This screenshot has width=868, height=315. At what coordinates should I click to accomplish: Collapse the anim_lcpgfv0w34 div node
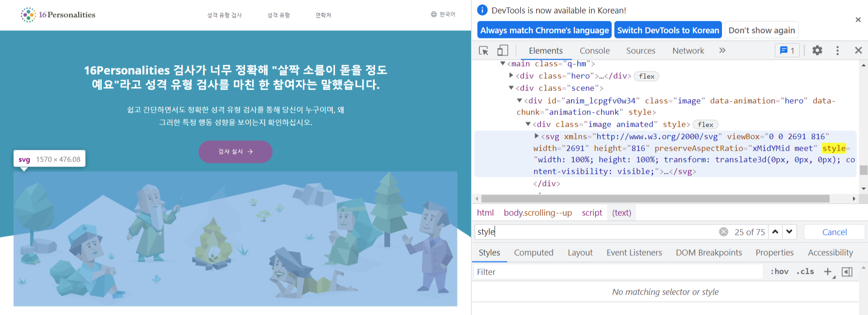pos(519,100)
